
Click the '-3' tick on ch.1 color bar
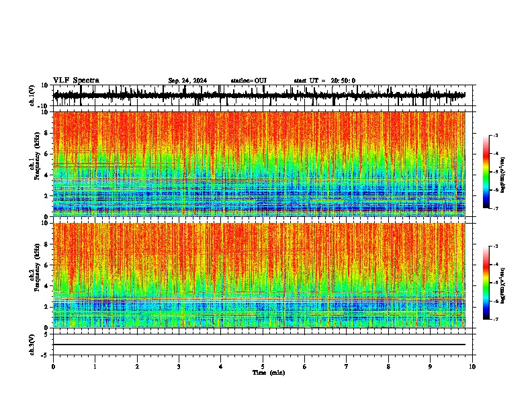495,135
